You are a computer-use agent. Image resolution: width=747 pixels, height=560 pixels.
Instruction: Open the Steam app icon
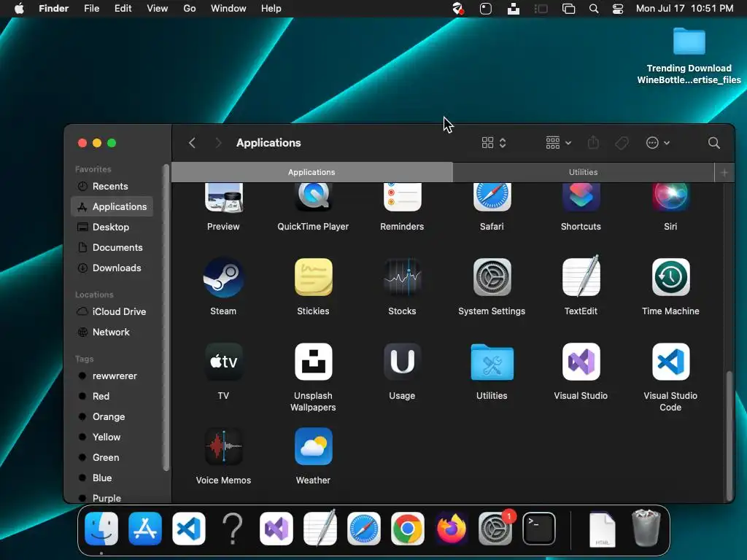[x=223, y=277]
